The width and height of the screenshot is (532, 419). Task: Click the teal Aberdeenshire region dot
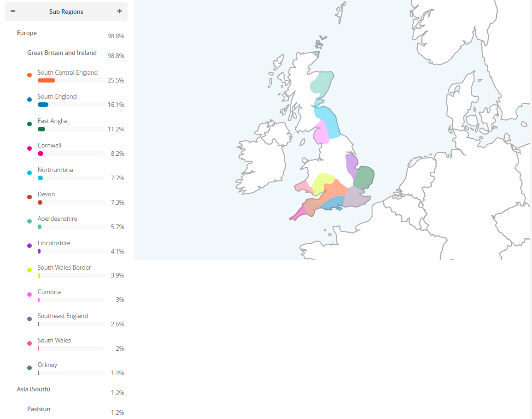[29, 221]
